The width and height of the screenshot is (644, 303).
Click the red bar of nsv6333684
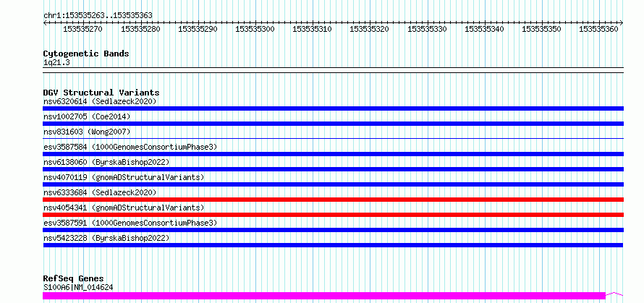333,200
